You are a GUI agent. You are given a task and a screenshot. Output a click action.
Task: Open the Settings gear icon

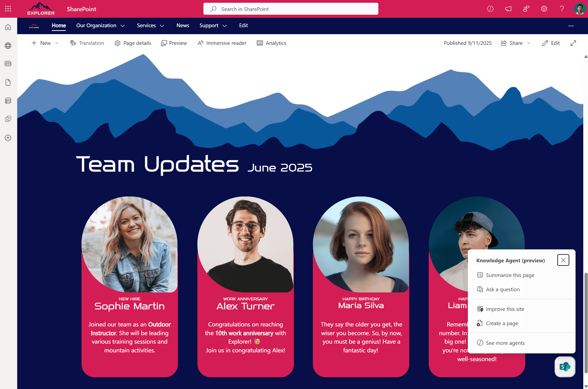544,9
